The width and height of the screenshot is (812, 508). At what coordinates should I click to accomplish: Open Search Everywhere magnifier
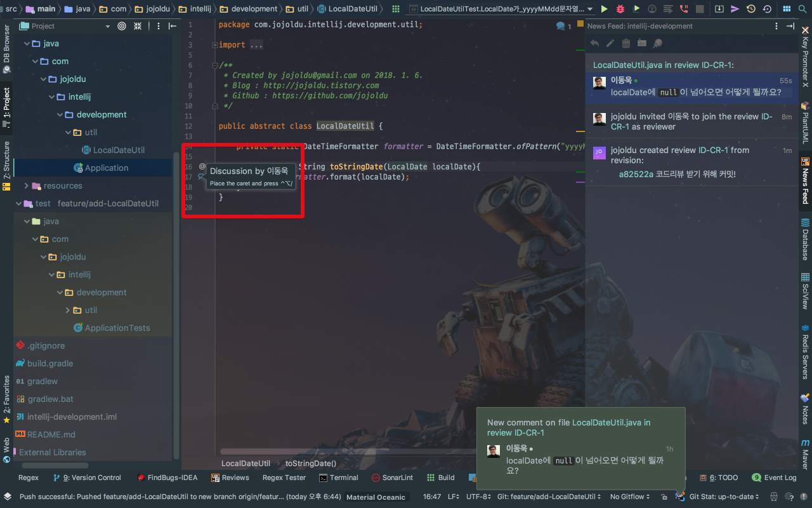803,9
